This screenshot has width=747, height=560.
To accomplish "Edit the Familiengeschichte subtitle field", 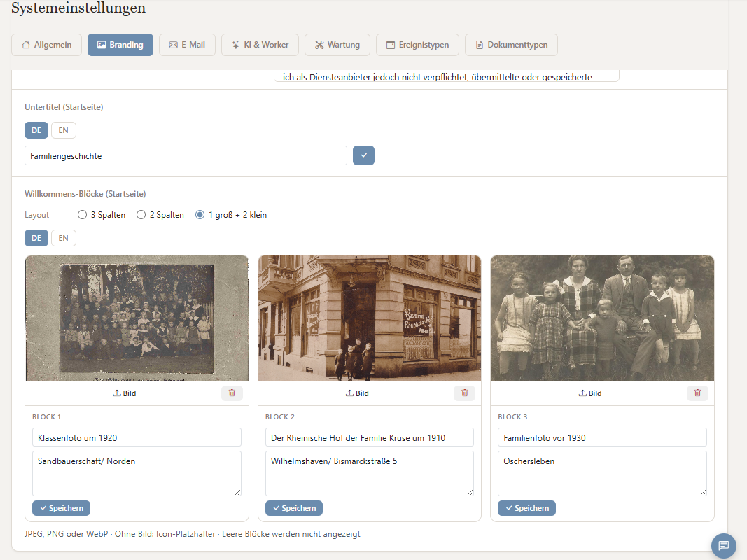I will [186, 155].
